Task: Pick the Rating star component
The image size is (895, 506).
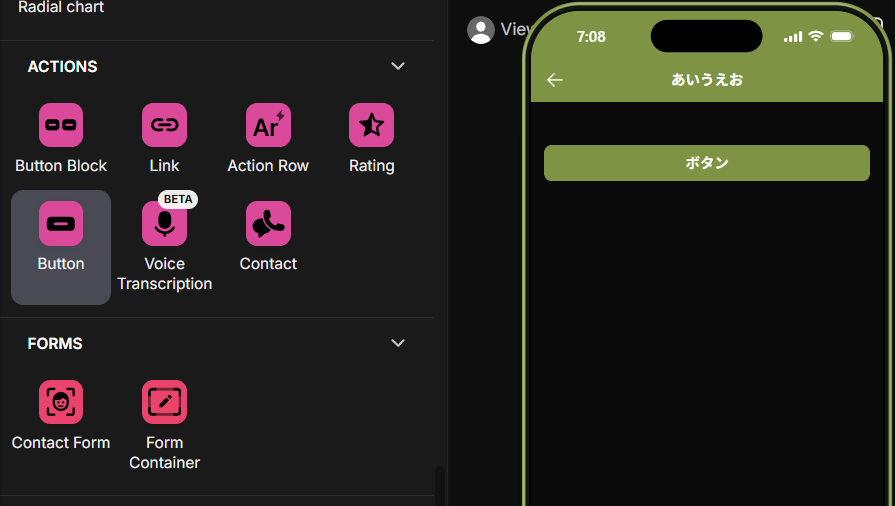Action: pos(372,125)
